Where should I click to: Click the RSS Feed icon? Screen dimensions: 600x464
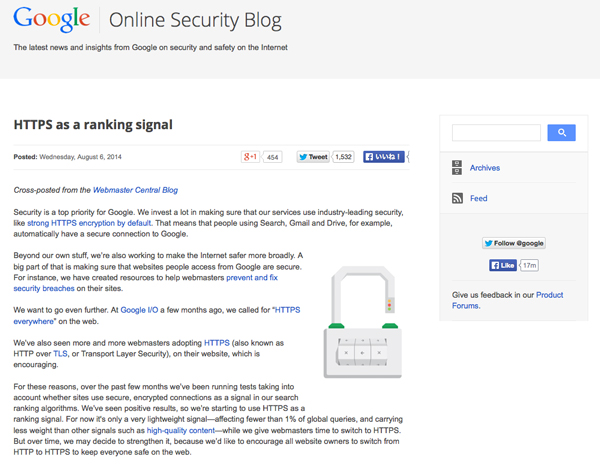point(457,198)
